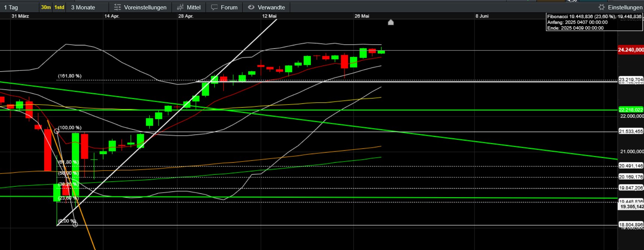Click the 14 Apr. date label

(x=112, y=16)
